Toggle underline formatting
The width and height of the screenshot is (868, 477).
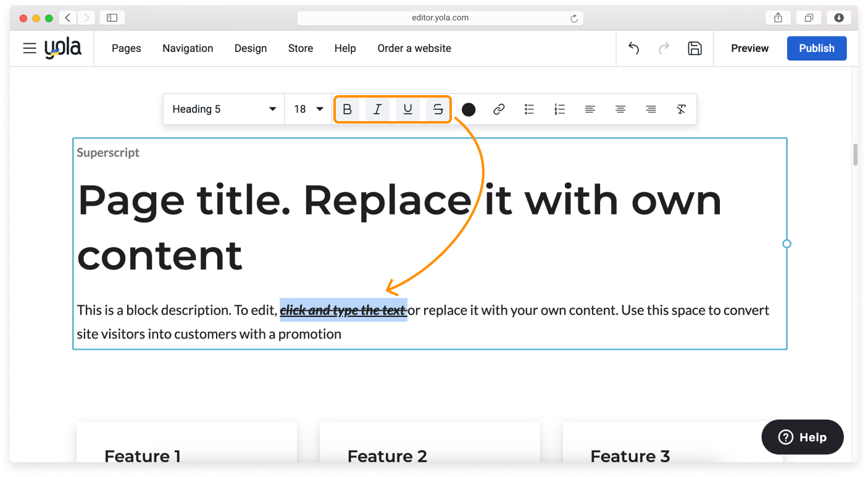pyautogui.click(x=407, y=109)
